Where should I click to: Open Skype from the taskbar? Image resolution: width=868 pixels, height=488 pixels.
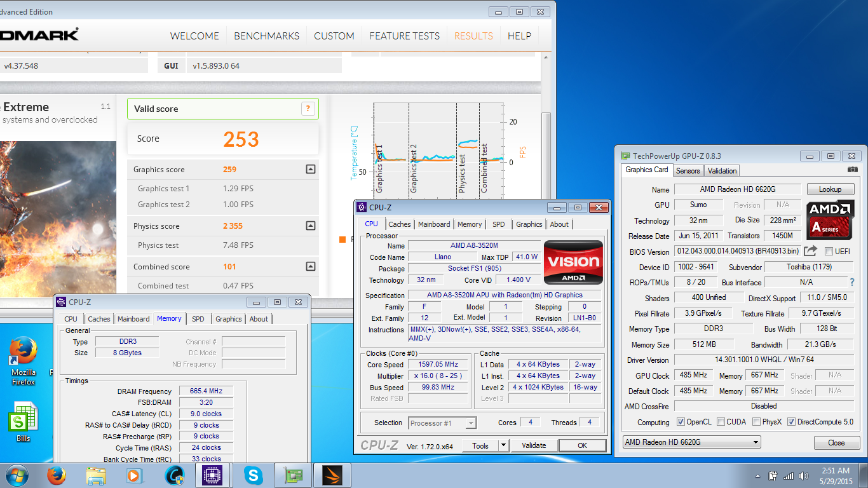(253, 475)
